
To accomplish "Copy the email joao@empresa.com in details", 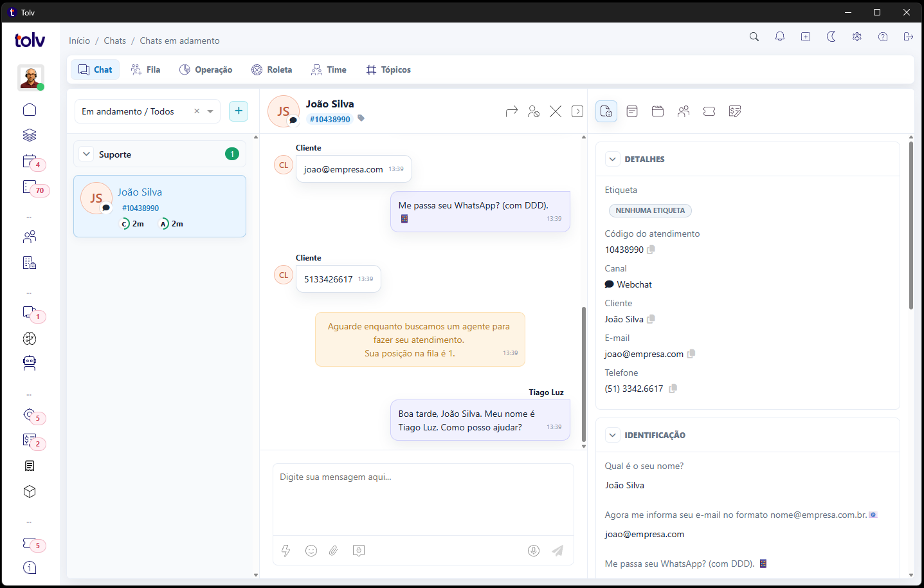I will point(691,354).
